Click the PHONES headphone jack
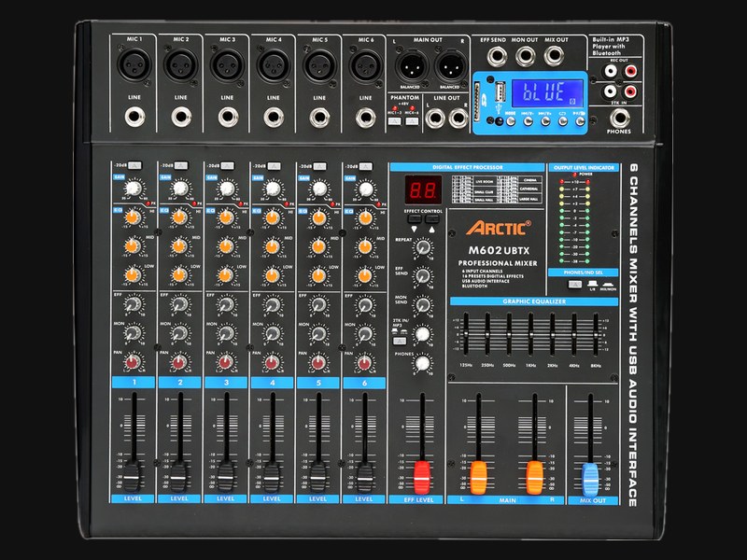Viewport: 747px width, 560px height. (x=619, y=118)
